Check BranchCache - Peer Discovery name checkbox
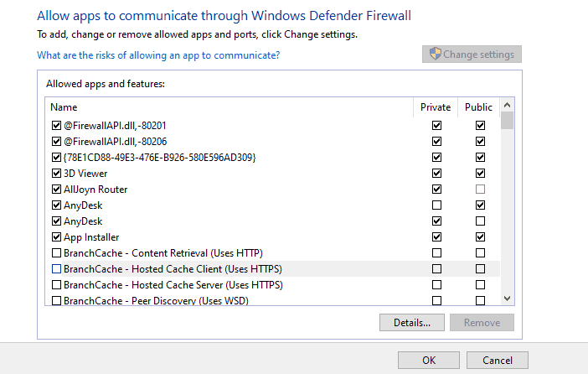The height and width of the screenshot is (374, 588). click(x=56, y=301)
